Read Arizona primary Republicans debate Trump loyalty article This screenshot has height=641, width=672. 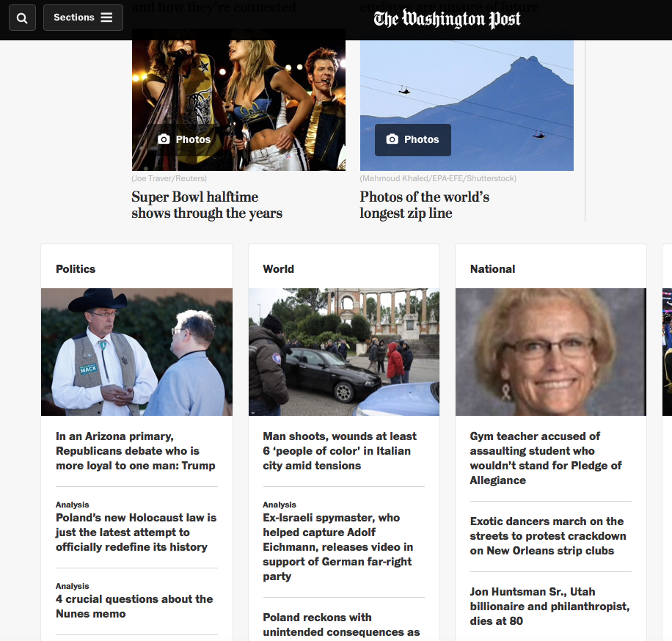click(136, 451)
